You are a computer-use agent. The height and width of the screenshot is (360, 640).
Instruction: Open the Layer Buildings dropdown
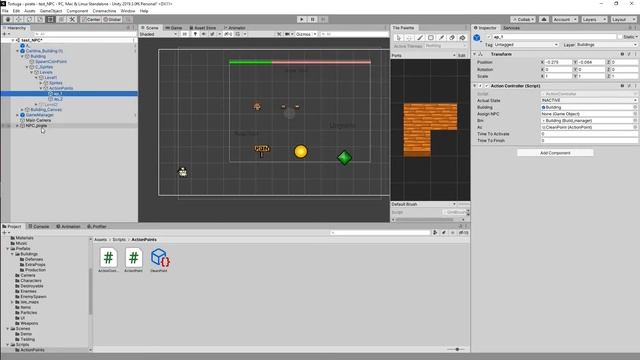pyautogui.click(x=606, y=44)
